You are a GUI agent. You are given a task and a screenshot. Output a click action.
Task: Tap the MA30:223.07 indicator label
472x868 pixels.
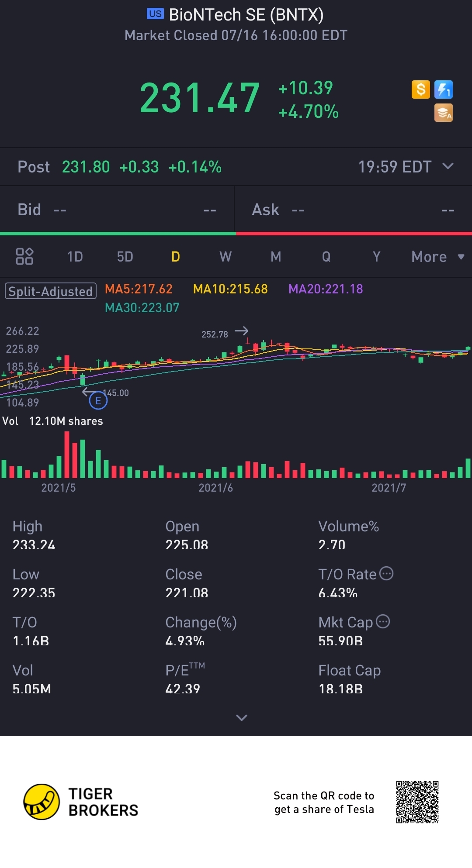coord(142,308)
